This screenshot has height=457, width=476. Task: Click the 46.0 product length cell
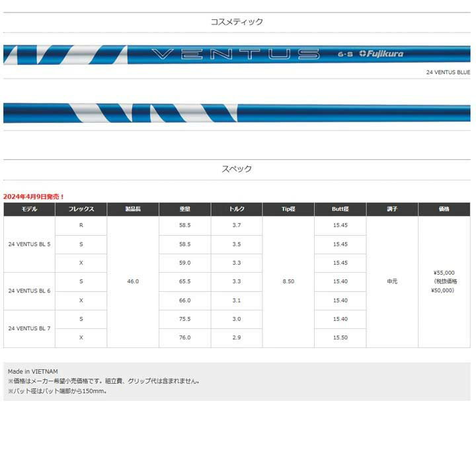coord(132,281)
